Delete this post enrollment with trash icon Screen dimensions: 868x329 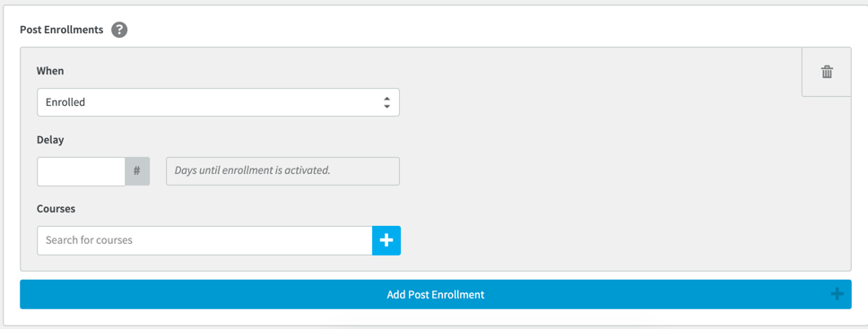tap(827, 72)
